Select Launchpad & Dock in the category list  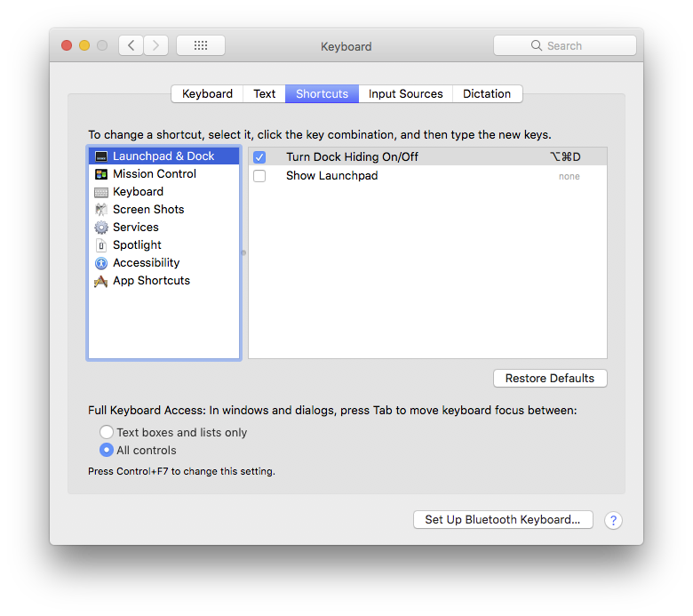(x=164, y=156)
